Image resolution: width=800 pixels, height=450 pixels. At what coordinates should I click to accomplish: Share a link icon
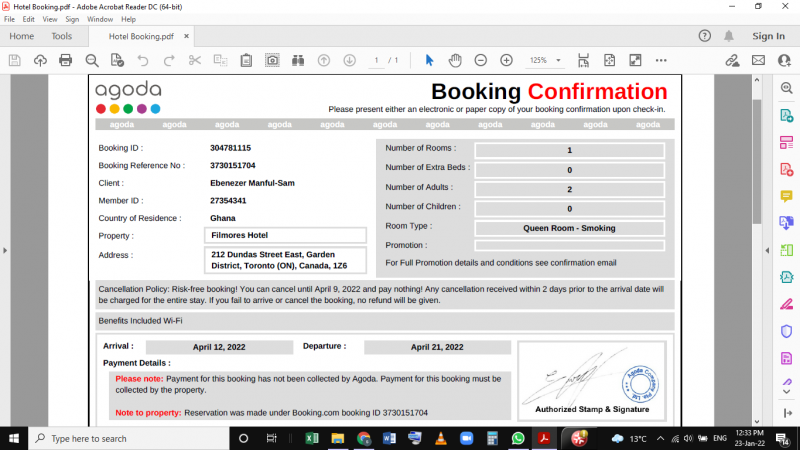(x=732, y=60)
